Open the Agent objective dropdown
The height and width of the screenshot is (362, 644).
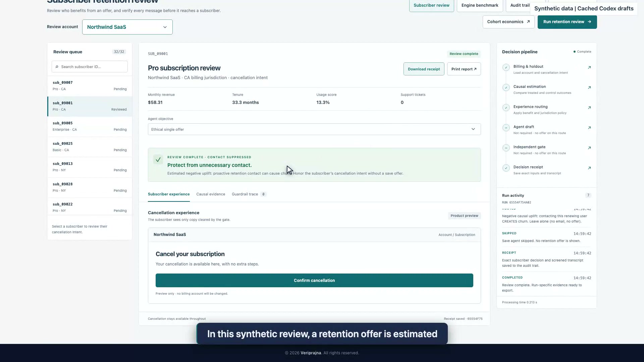point(314,129)
